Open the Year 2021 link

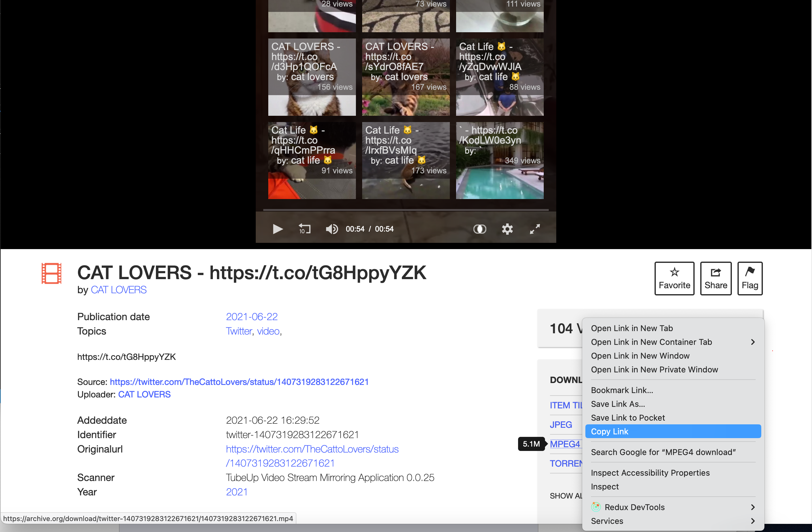pos(236,492)
